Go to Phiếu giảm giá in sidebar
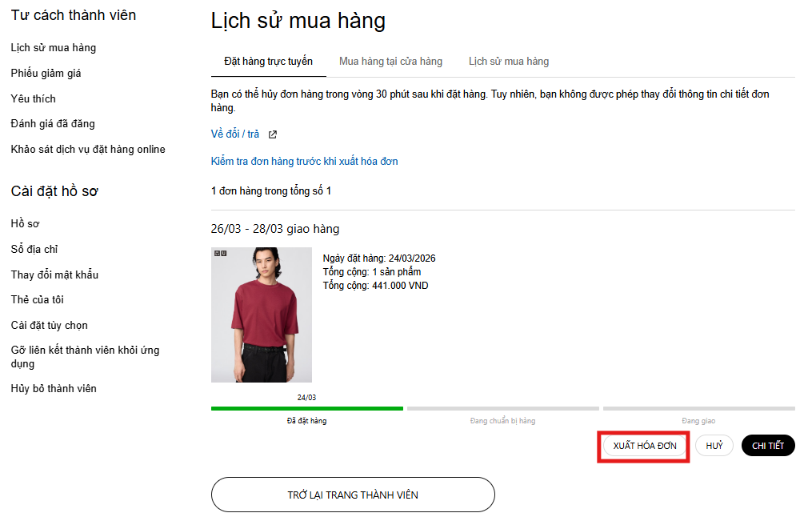 click(46, 74)
